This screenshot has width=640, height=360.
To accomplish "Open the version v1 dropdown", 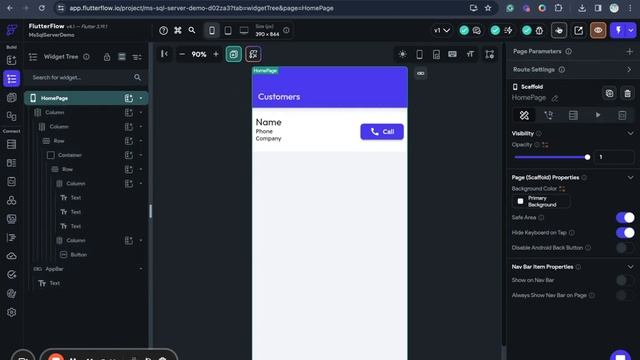I will 442,31.
